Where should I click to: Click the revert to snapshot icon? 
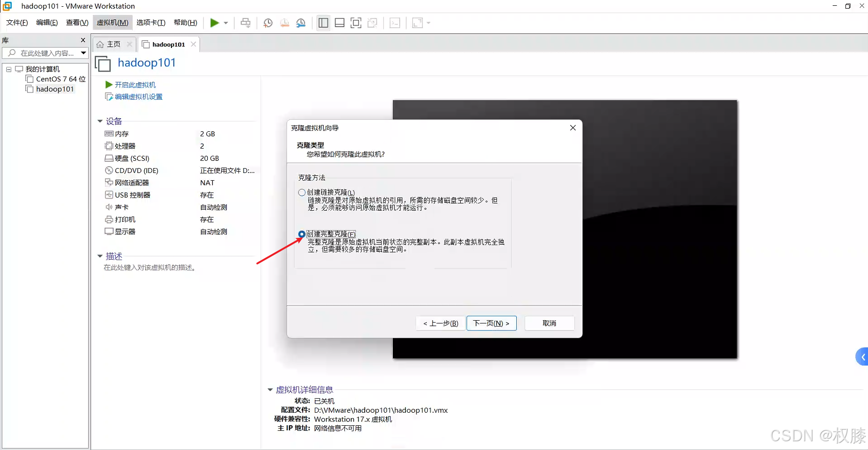(284, 23)
